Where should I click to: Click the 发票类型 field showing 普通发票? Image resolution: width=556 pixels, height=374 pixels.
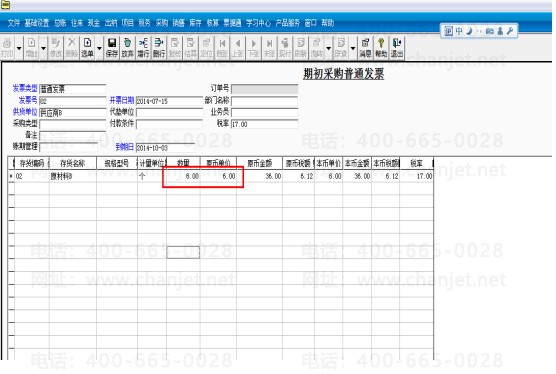pyautogui.click(x=72, y=89)
